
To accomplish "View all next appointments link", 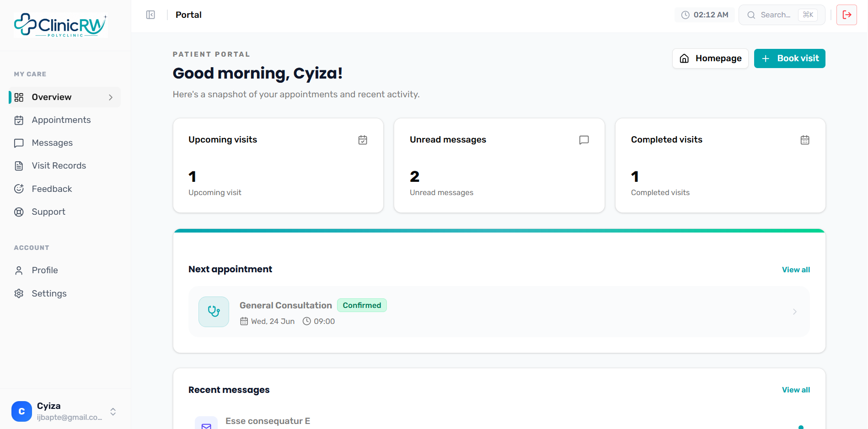I will point(796,270).
